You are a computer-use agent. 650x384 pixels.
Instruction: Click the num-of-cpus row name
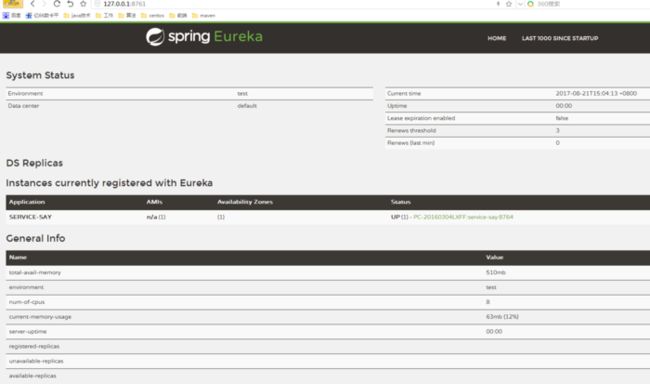[x=27, y=302]
